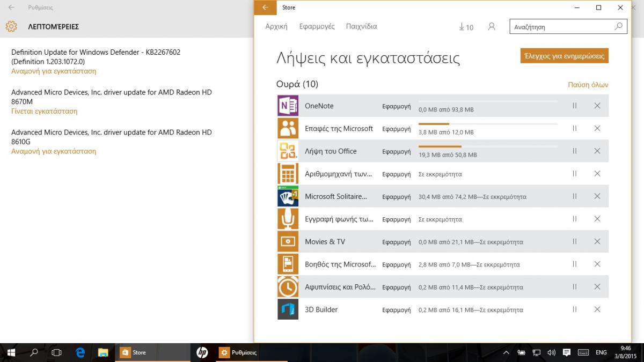Open the Store account profile icon
The height and width of the screenshot is (362, 644).
click(492, 26)
